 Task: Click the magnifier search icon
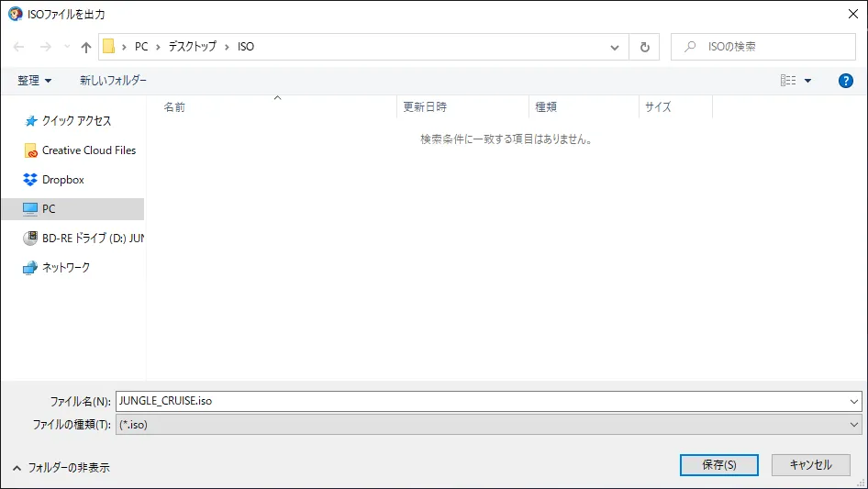[x=690, y=47]
